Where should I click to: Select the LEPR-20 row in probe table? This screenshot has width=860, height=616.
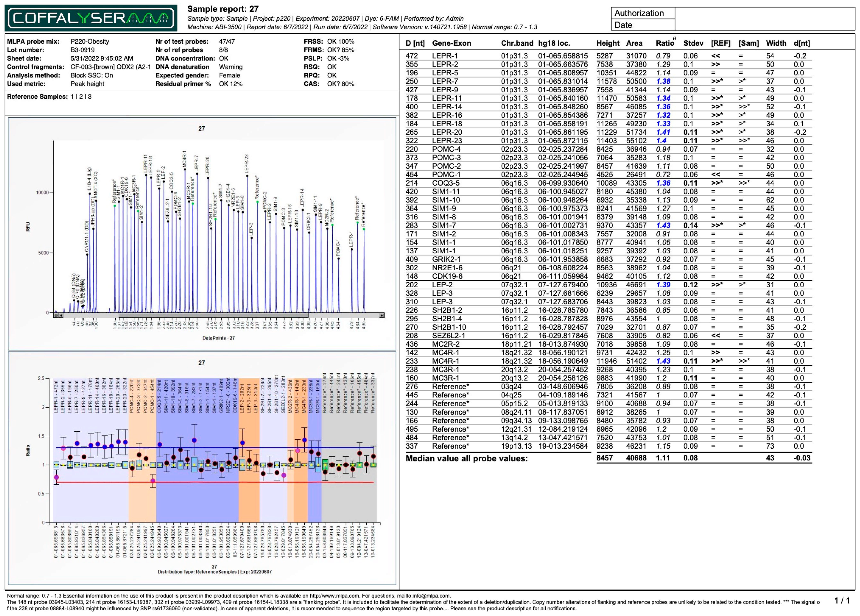click(x=447, y=132)
